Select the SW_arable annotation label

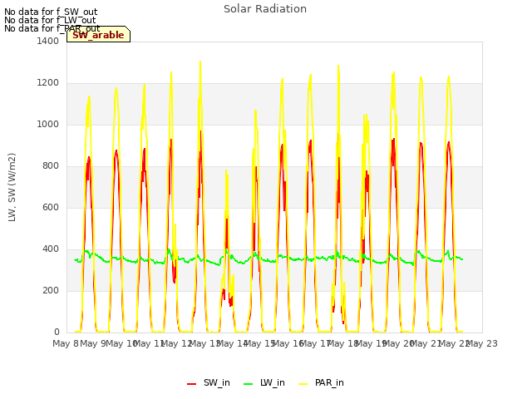pos(98,35)
